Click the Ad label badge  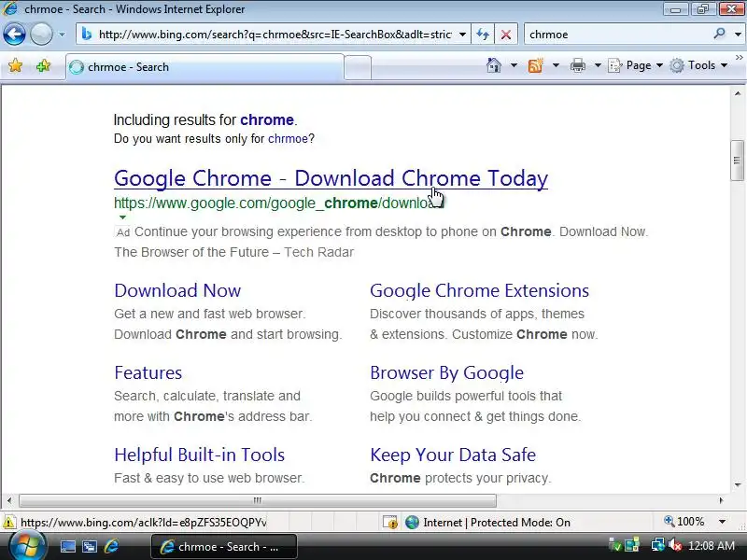click(123, 231)
